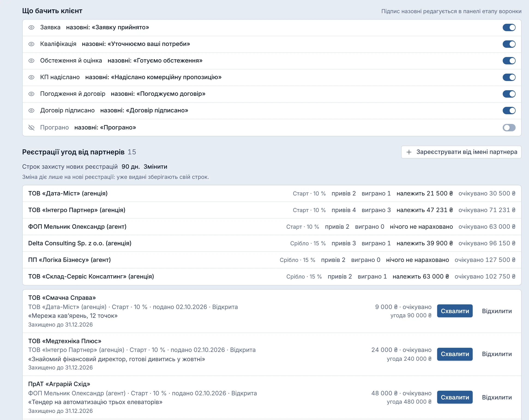This screenshot has width=529, height=420.
Task: Click note «Мережа кав’ярень, 12 точок»
Action: point(73,316)
